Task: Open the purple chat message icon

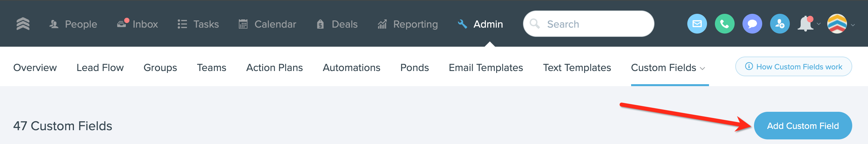Action: (x=752, y=24)
